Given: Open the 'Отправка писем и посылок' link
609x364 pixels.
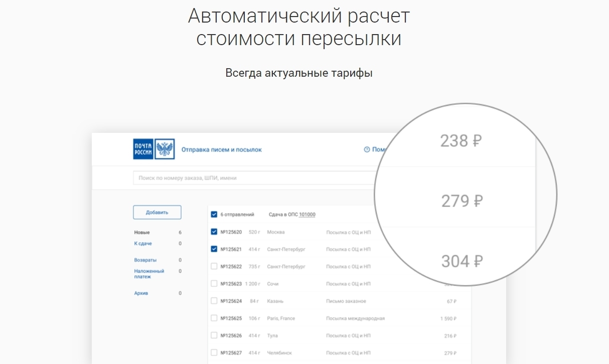Looking at the screenshot, I should (x=221, y=149).
